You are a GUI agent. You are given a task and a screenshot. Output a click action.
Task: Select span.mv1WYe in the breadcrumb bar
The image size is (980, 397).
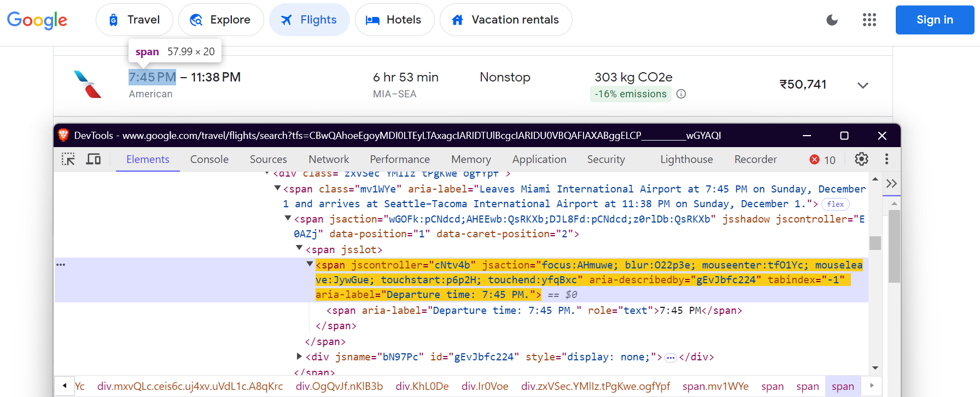tap(715, 386)
